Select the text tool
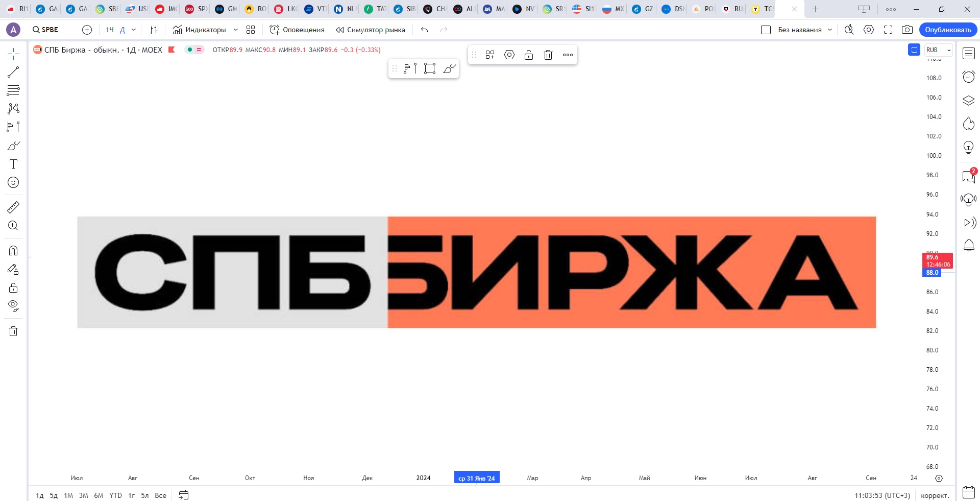This screenshot has width=980, height=501. [13, 164]
